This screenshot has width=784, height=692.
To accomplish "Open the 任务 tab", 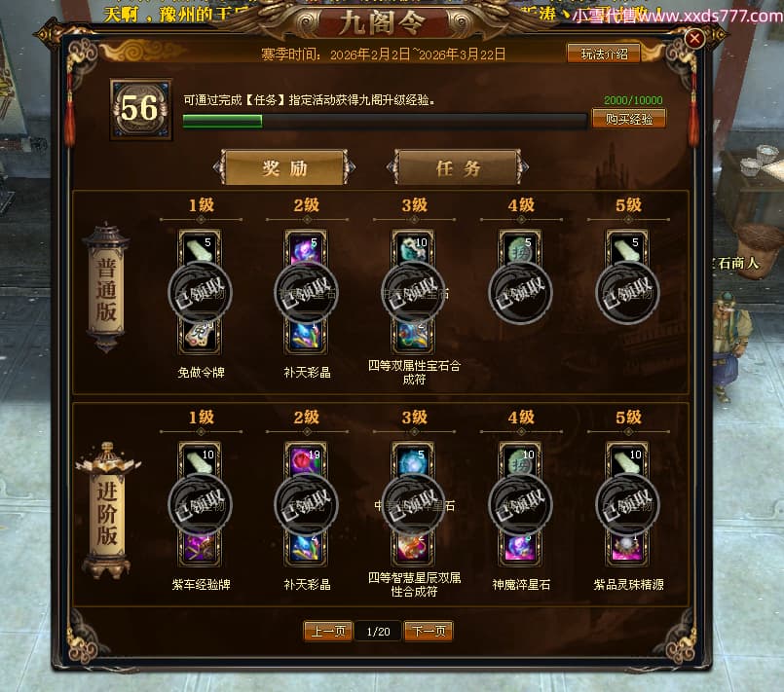I will pyautogui.click(x=458, y=167).
